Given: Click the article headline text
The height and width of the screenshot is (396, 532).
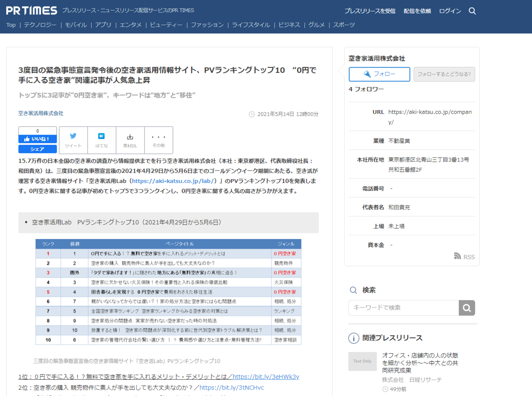Looking at the screenshot, I should [167, 75].
